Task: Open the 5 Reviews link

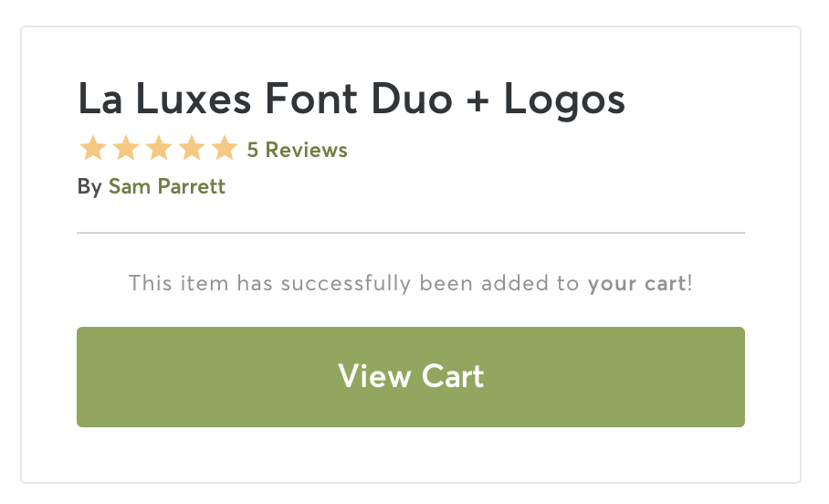Action: [x=297, y=150]
